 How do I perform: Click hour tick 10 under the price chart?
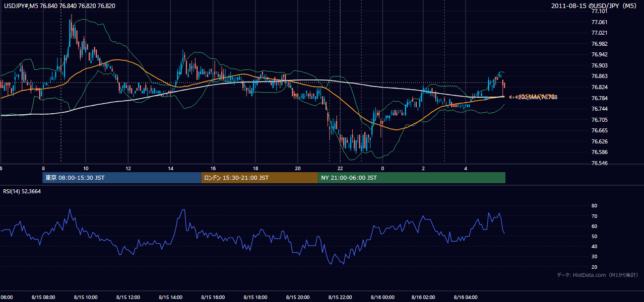pos(86,168)
